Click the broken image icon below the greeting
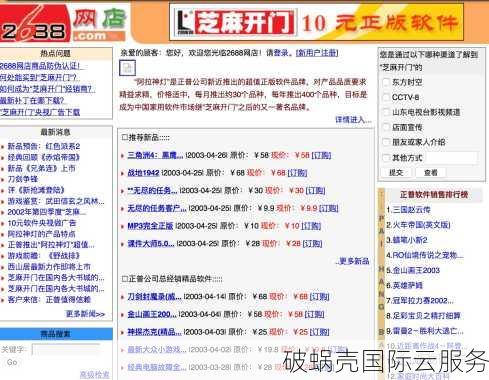The image size is (489, 380). pyautogui.click(x=127, y=68)
